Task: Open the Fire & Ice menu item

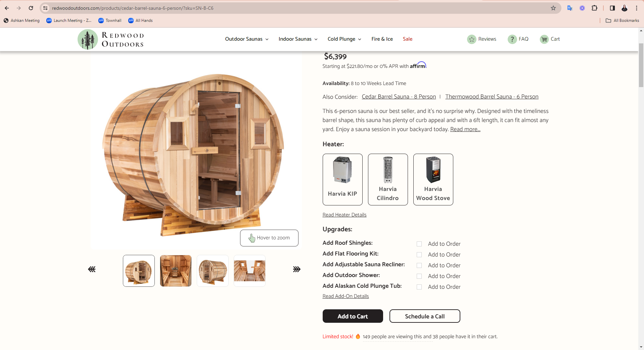Action: pos(382,39)
